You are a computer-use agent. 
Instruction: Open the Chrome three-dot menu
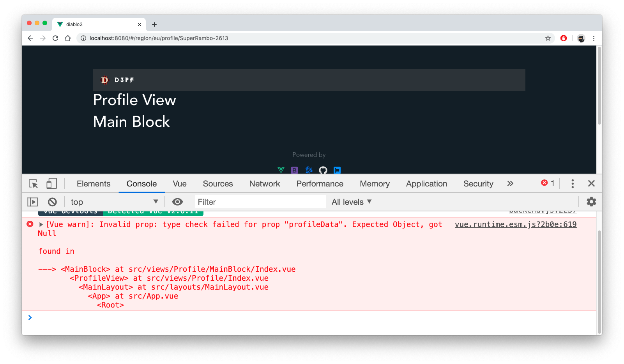click(x=594, y=38)
